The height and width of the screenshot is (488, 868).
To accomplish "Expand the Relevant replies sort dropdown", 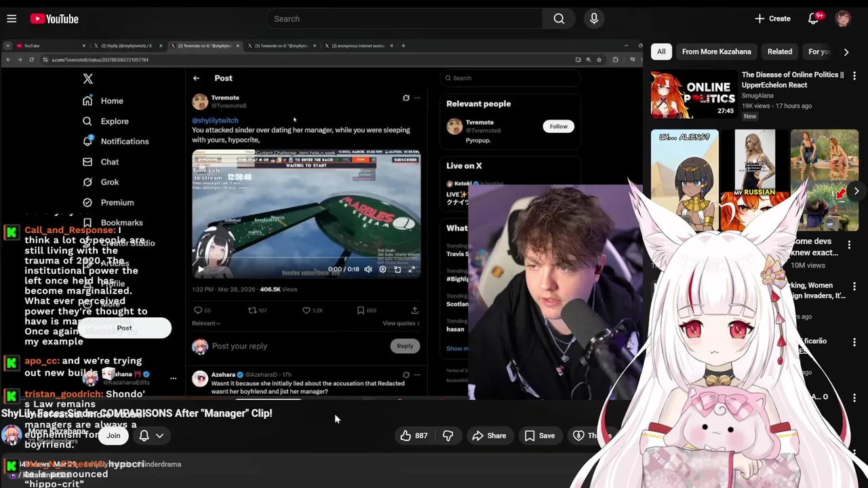I will click(206, 323).
